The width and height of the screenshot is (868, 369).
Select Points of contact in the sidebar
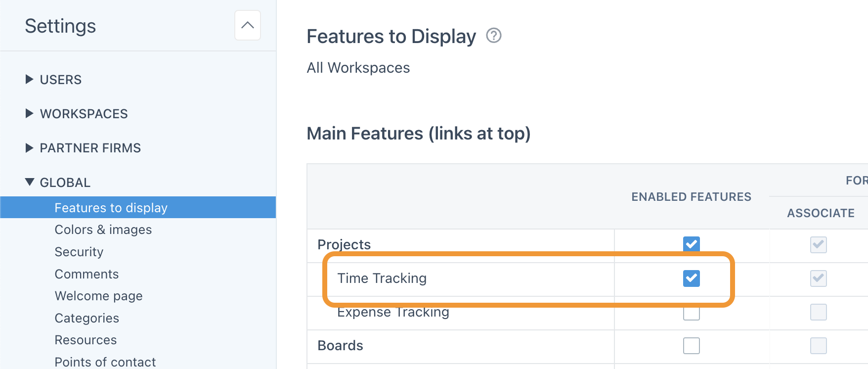pos(105,361)
